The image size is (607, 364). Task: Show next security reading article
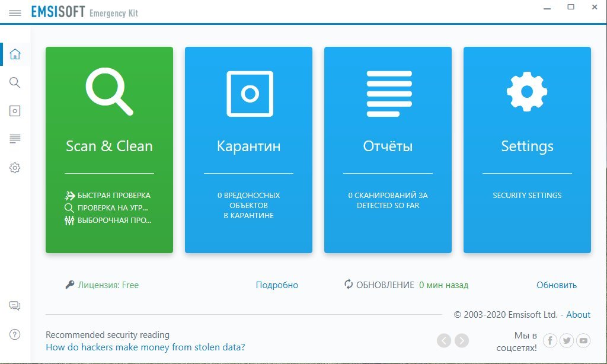pos(462,340)
